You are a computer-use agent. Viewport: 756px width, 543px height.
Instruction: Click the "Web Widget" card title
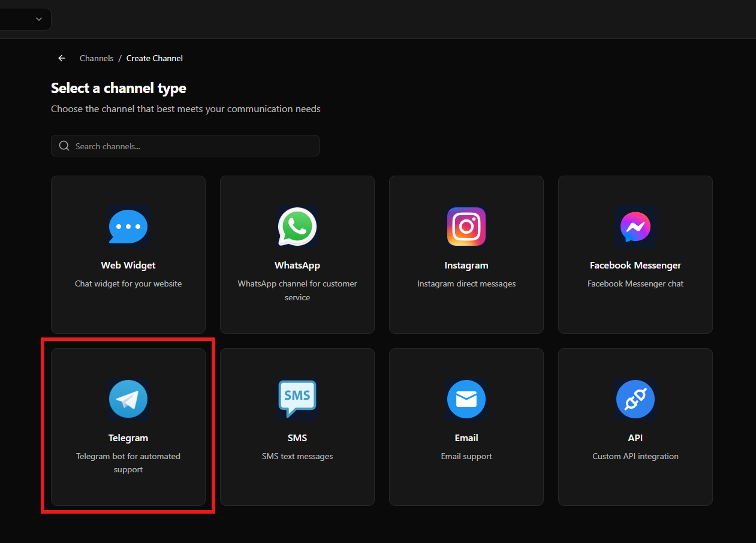(x=128, y=266)
